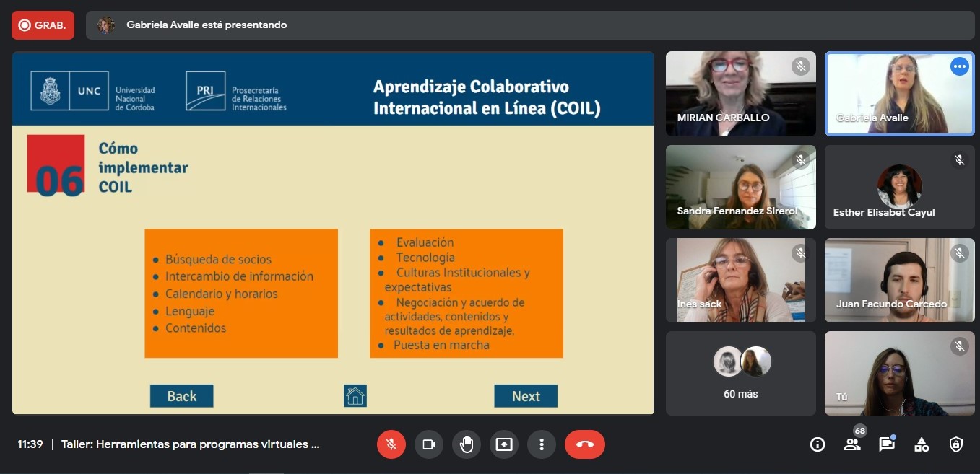
Task: Click the 06 section number block
Action: point(56,166)
